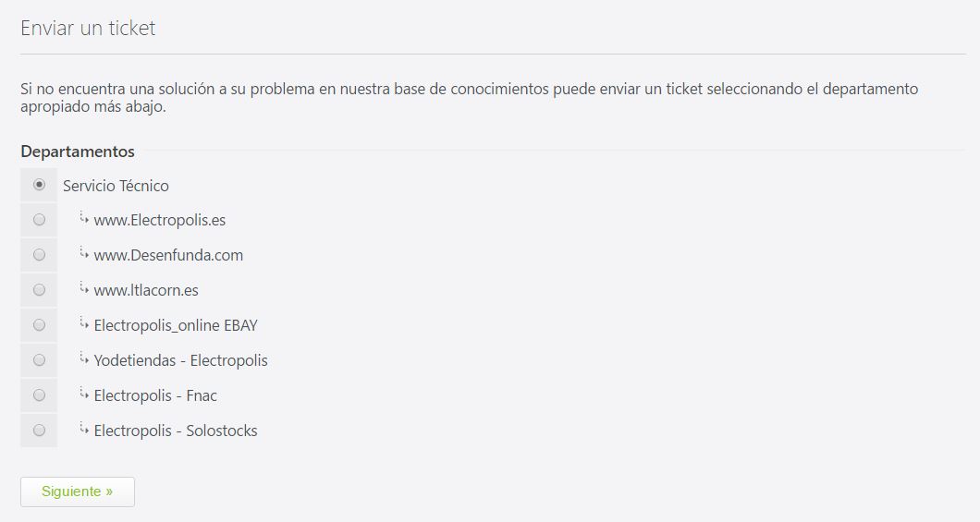
Task: Click the arrow icon beside Electropolis - Fnac
Action: (x=84, y=395)
